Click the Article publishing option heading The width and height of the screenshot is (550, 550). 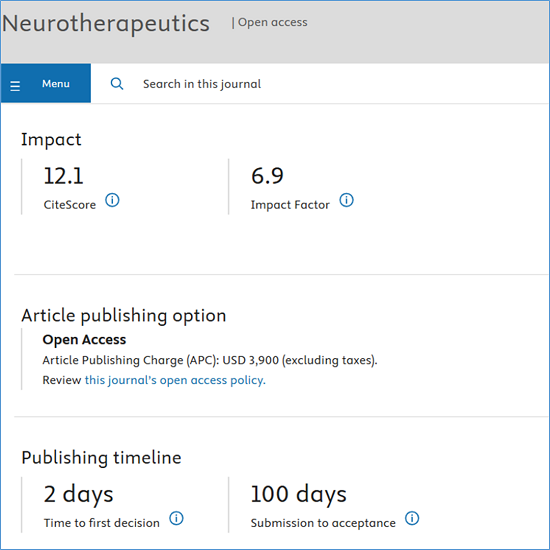click(x=124, y=316)
